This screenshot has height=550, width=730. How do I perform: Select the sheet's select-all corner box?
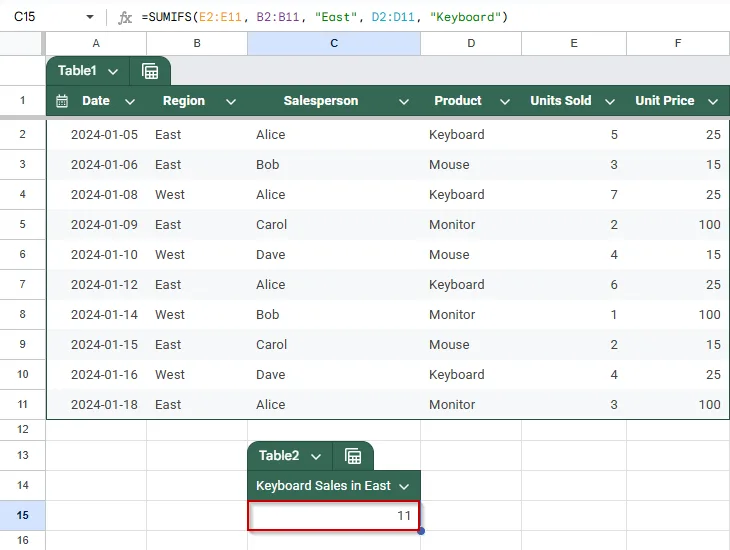click(21, 43)
